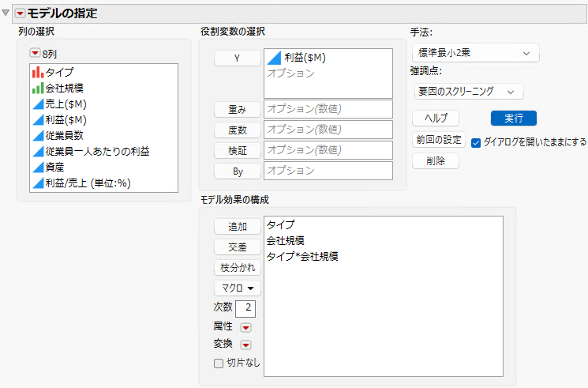Open the red triangle menu next to 8列
Screen dimensions: 588x388
click(35, 53)
